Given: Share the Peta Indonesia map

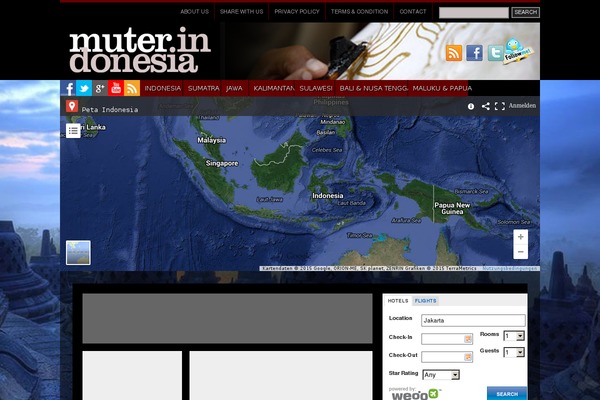Looking at the screenshot, I should 486,106.
